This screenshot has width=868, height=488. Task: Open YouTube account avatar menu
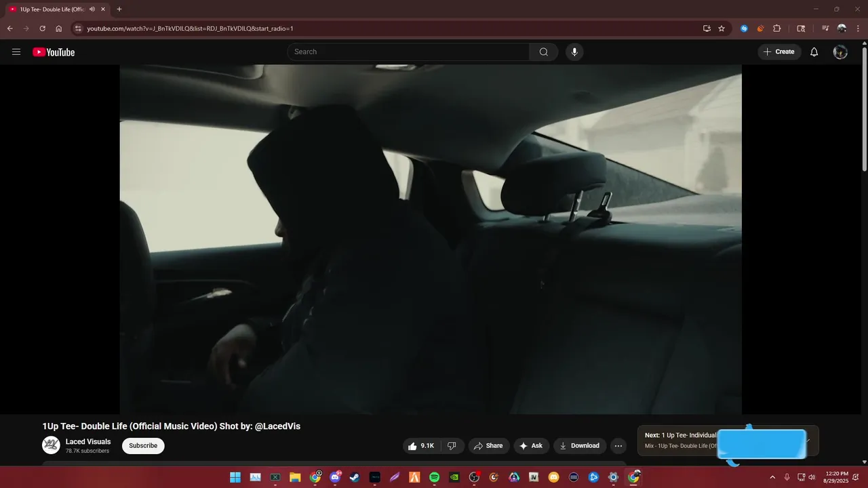pos(840,52)
